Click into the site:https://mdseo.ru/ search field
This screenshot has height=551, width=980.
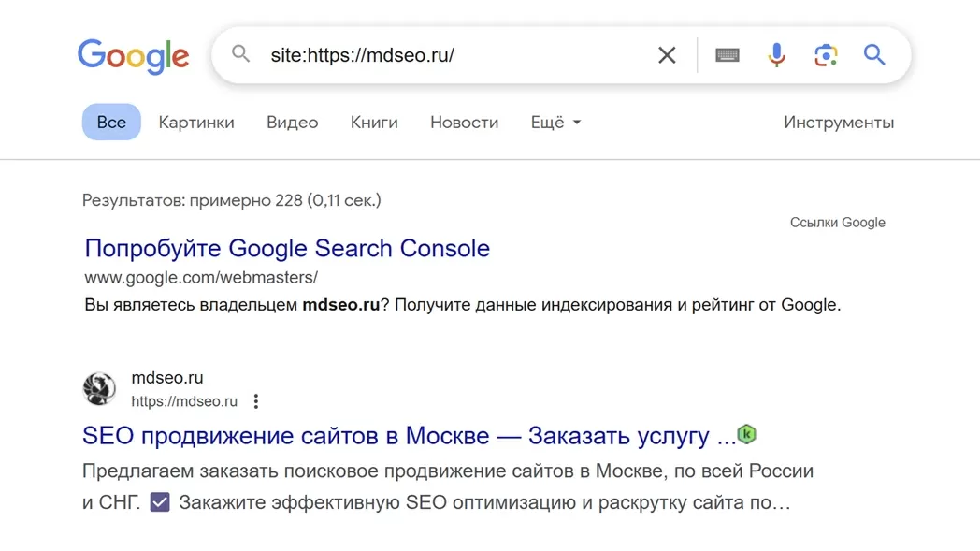pos(456,55)
